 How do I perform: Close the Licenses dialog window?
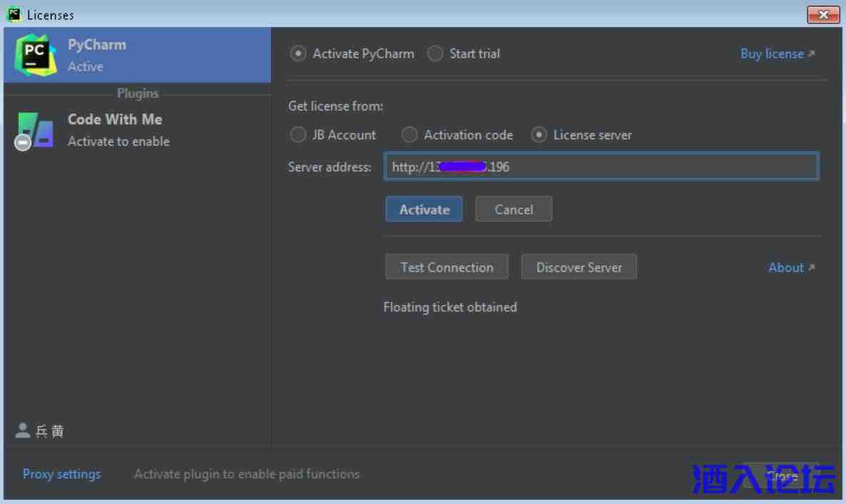click(x=822, y=14)
